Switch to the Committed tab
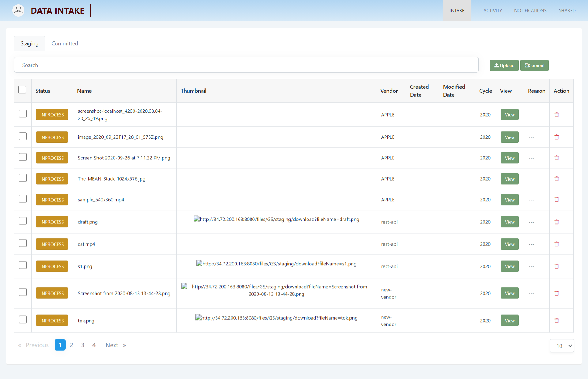This screenshot has width=588, height=379. pos(65,43)
